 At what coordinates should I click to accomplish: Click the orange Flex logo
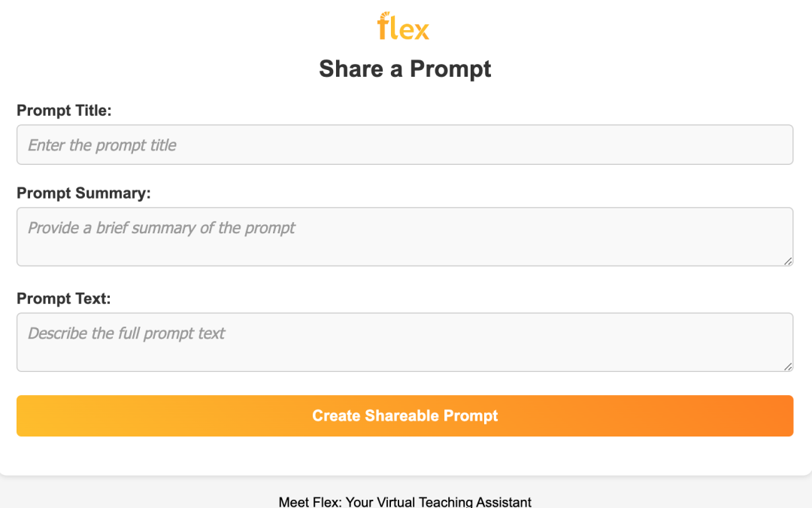[404, 27]
